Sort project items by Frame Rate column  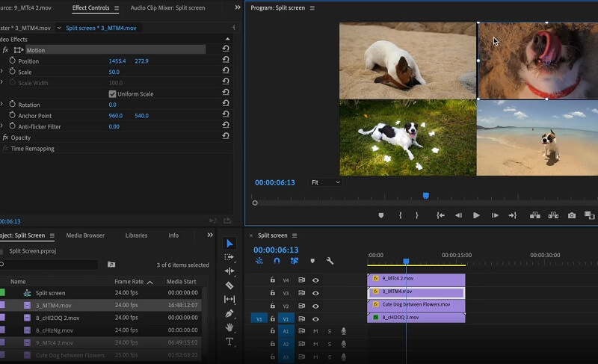(129, 282)
